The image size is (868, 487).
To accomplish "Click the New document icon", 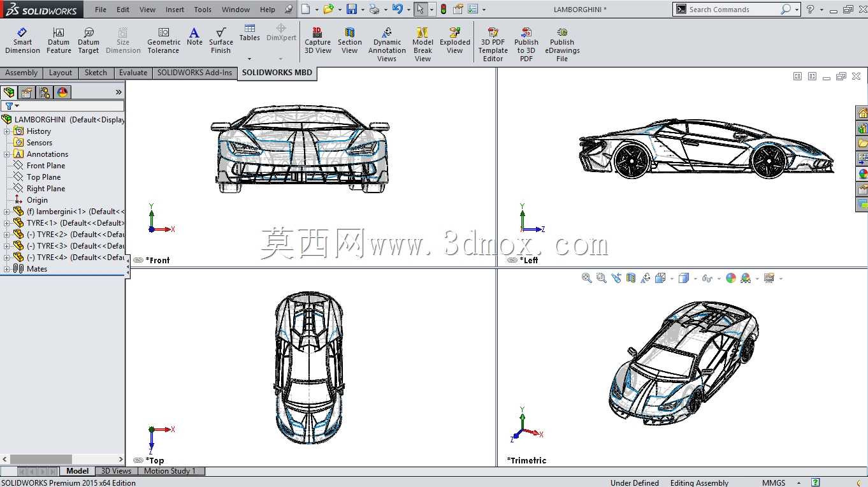I will (x=306, y=9).
